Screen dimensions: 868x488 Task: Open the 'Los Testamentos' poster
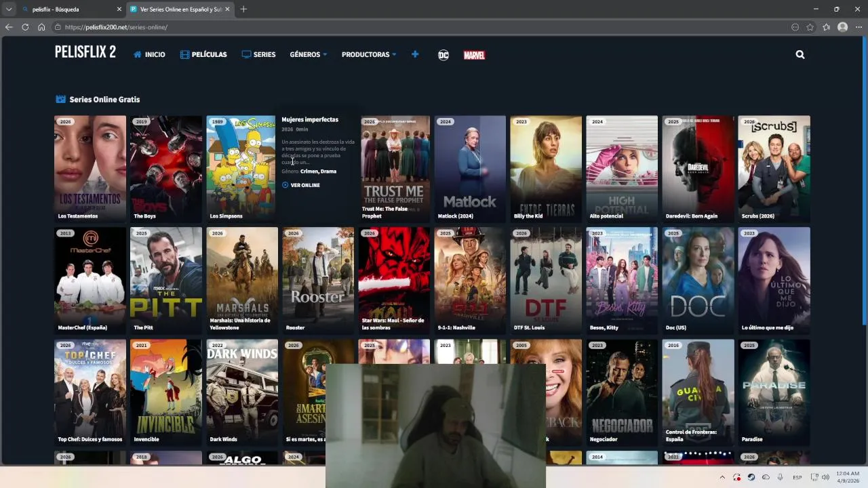point(90,169)
